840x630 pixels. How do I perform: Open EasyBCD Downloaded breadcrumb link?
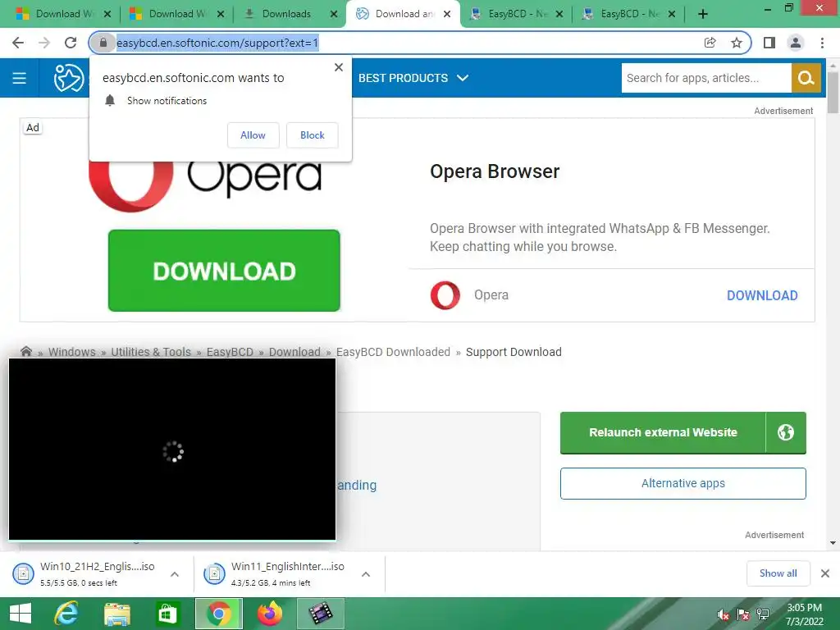tap(393, 352)
